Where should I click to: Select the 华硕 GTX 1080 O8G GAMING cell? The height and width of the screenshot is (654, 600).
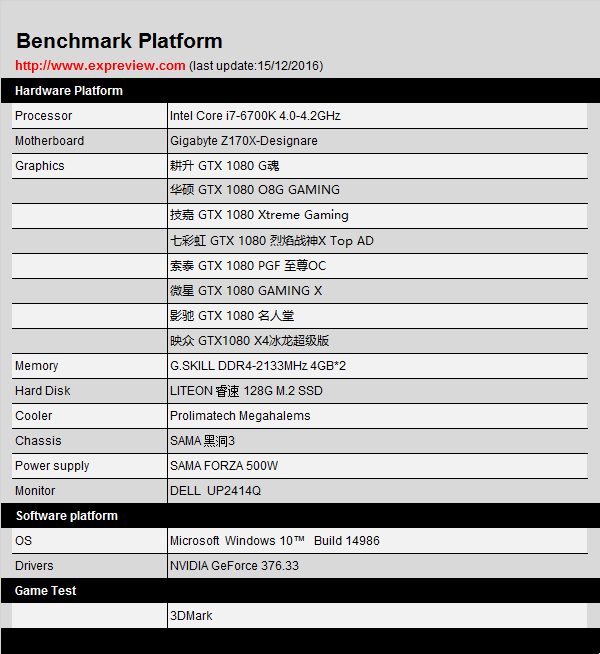(377, 190)
